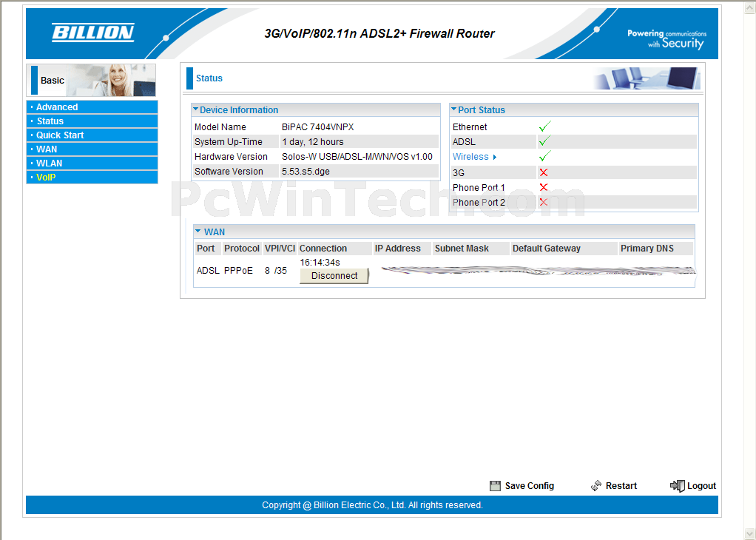Open the Status menu item
The image size is (756, 540).
coord(92,121)
